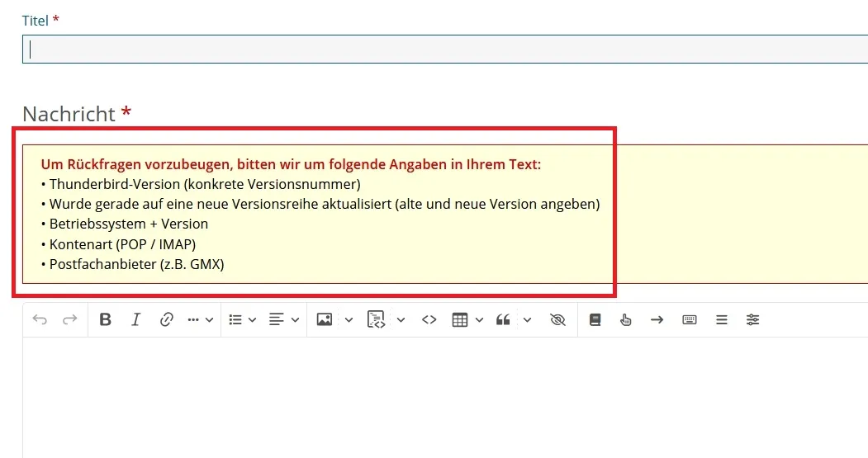Click the right arrow icon in toolbar
The height and width of the screenshot is (458, 868).
[x=657, y=319]
